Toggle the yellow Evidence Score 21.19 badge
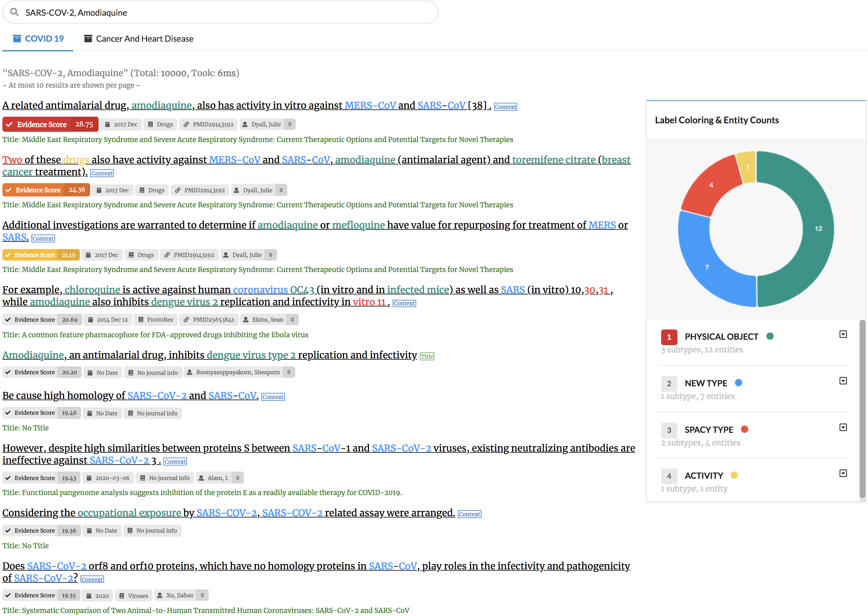Viewport: 868px width, 616px height. pos(41,255)
